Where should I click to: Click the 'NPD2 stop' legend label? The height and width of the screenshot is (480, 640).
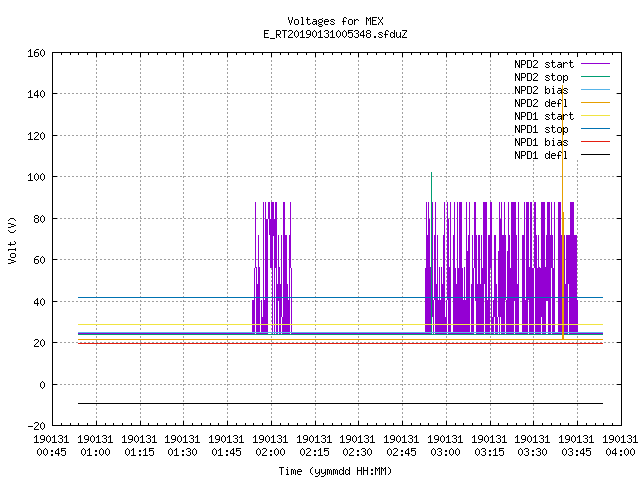pos(541,77)
